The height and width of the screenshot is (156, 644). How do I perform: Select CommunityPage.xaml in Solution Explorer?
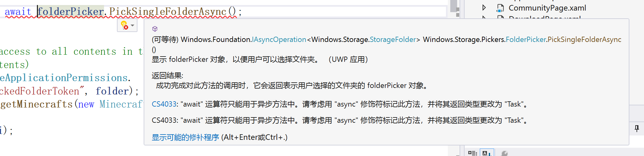[x=547, y=8]
